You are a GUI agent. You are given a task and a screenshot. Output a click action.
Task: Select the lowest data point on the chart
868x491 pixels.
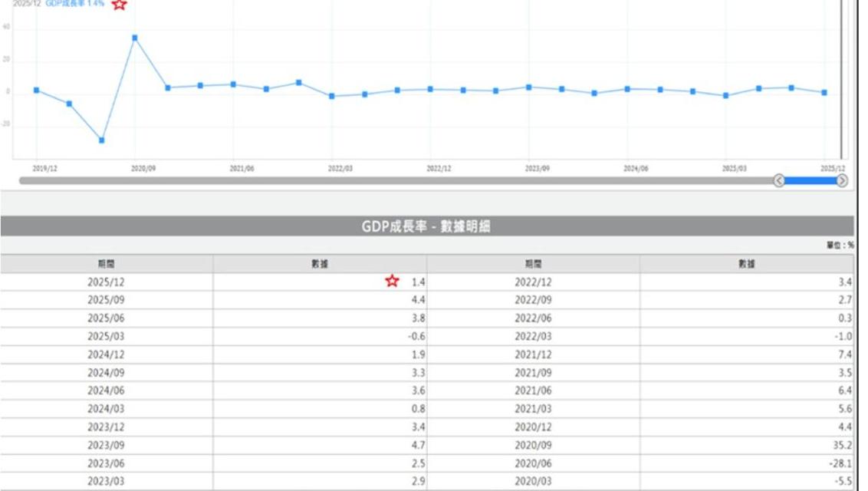pos(102,140)
